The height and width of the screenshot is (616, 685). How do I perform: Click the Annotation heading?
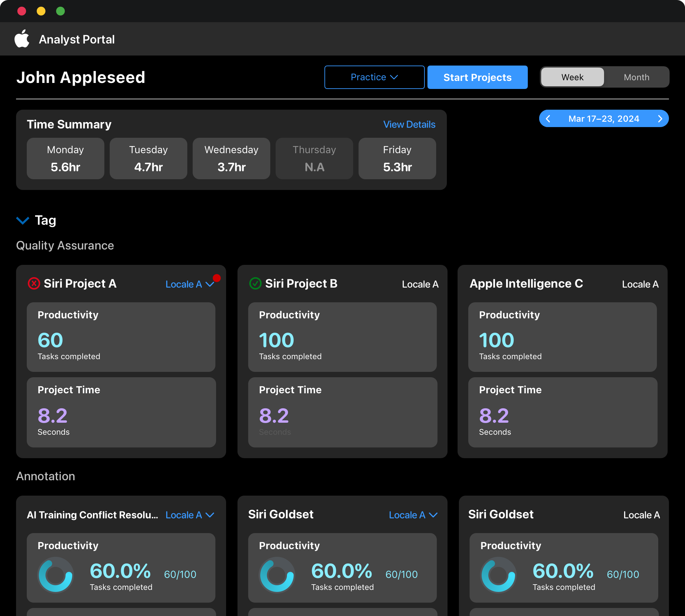pyautogui.click(x=46, y=476)
